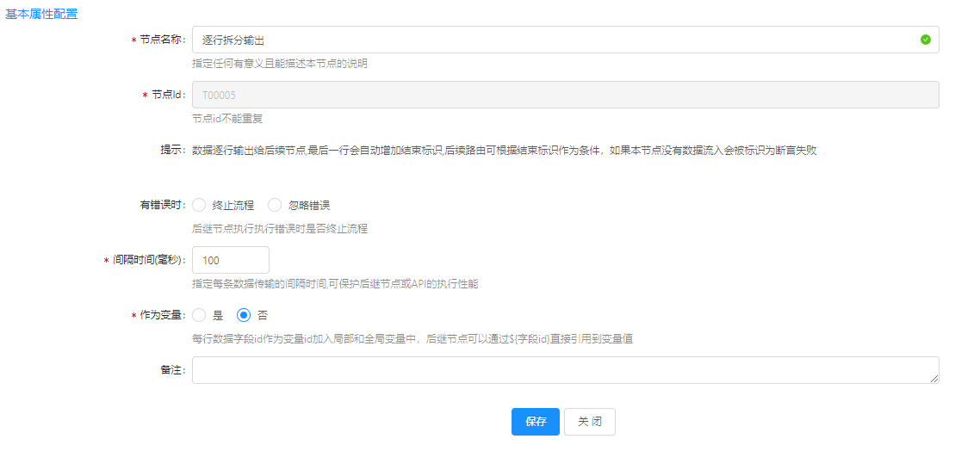The height and width of the screenshot is (476, 980).
Task: Click the 备注 field label
Action: pyautogui.click(x=172, y=370)
